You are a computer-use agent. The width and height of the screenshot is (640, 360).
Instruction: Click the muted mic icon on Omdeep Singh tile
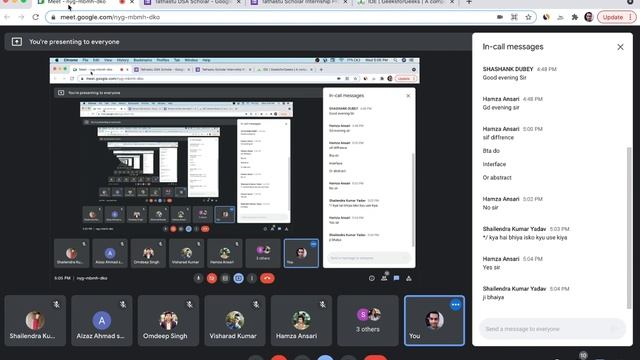pos(189,304)
